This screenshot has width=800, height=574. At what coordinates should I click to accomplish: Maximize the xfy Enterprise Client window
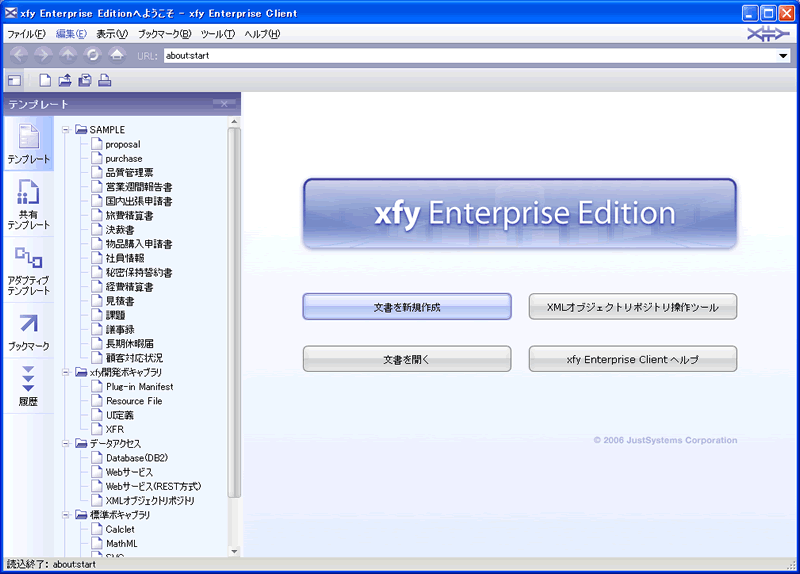coord(768,13)
